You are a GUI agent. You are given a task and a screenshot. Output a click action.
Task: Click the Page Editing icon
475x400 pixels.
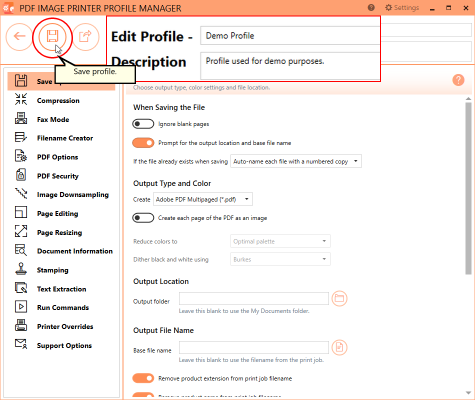[x=21, y=213]
